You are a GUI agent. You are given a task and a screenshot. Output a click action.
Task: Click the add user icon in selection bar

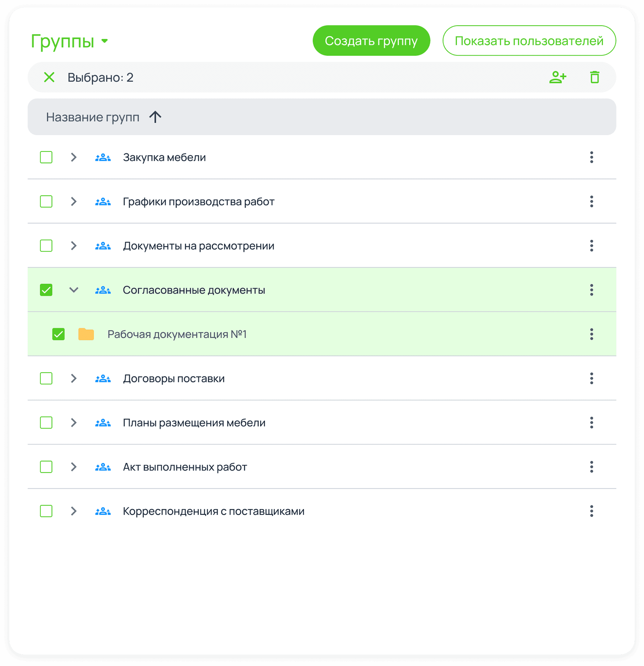point(558,77)
